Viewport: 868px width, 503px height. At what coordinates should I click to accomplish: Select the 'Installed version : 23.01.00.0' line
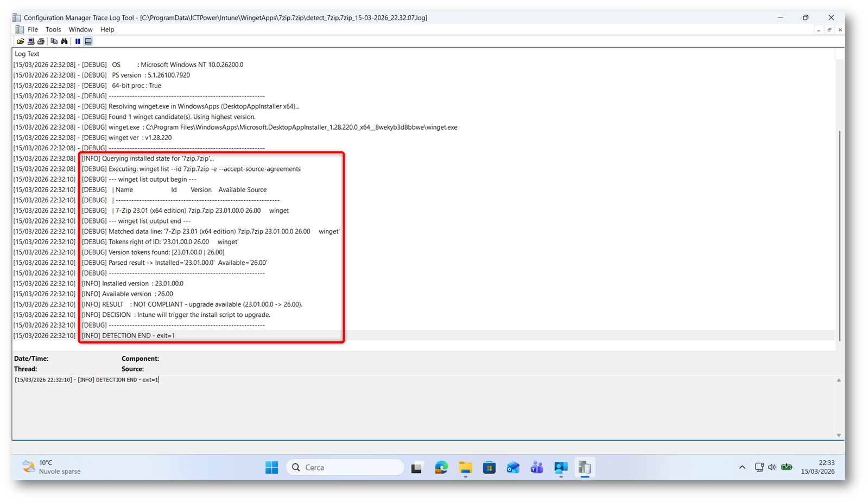(423, 283)
